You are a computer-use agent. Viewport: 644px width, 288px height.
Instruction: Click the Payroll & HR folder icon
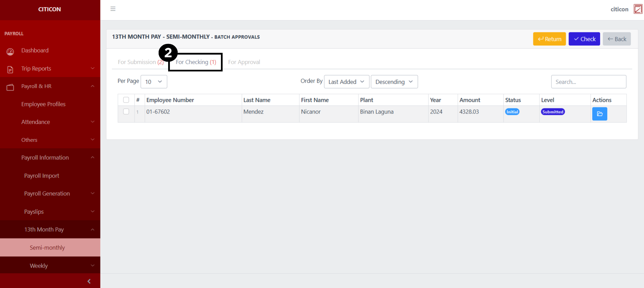click(10, 87)
